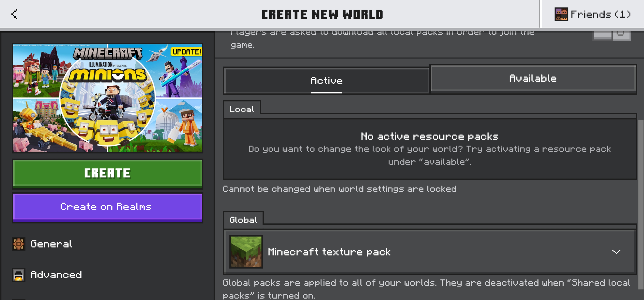Switch to the Available packs tab
This screenshot has width=644, height=300.
(x=533, y=78)
